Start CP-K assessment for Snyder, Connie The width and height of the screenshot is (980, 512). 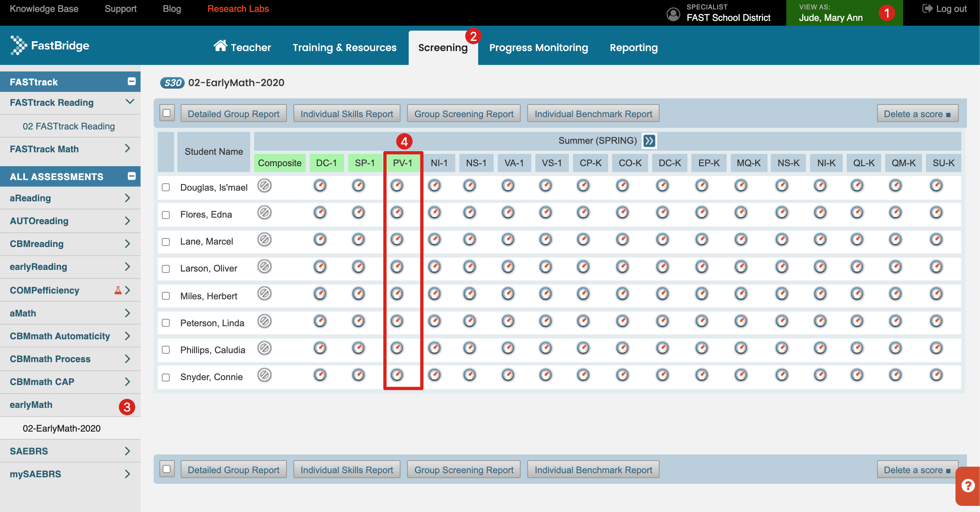click(x=583, y=375)
